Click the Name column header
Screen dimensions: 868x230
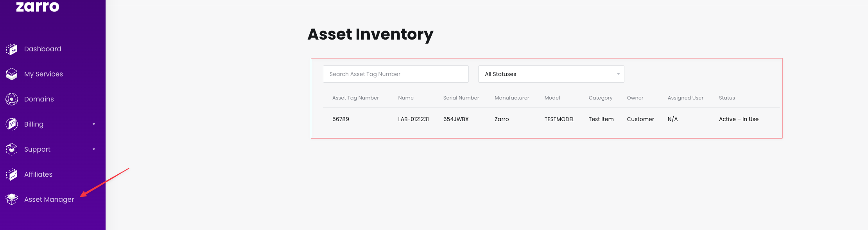tap(406, 98)
